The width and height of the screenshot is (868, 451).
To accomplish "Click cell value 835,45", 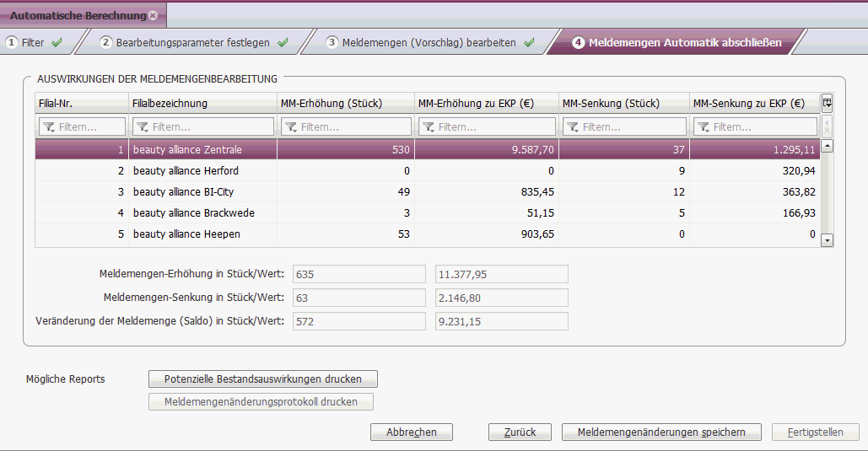I will coord(537,191).
